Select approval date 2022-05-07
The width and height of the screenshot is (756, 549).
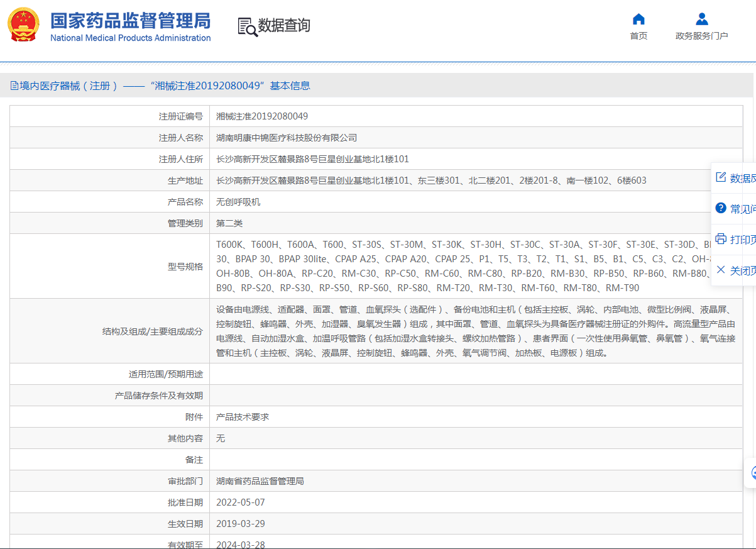(241, 502)
